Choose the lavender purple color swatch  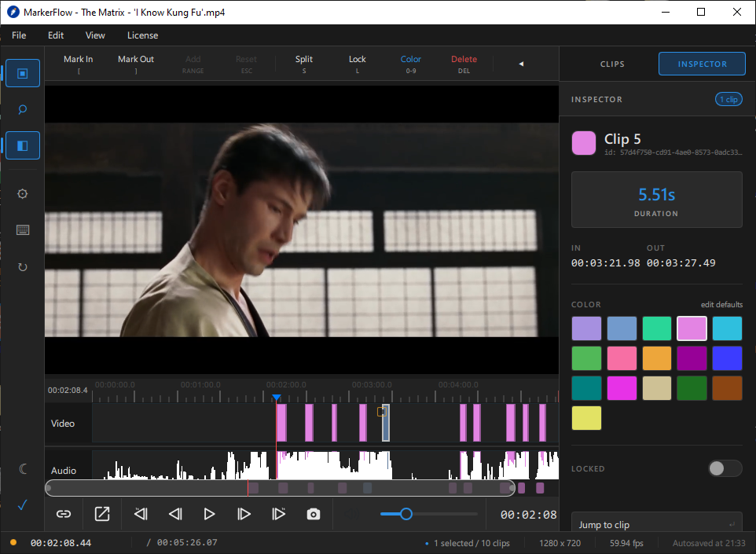tap(586, 328)
